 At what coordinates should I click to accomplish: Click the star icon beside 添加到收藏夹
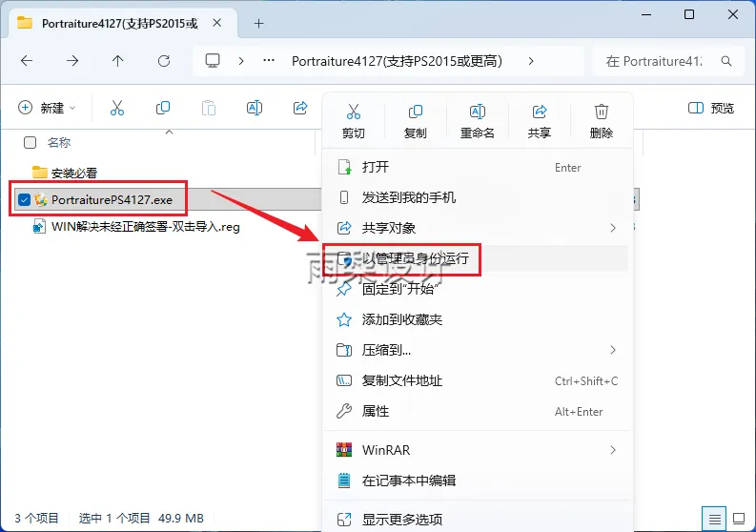(x=344, y=319)
